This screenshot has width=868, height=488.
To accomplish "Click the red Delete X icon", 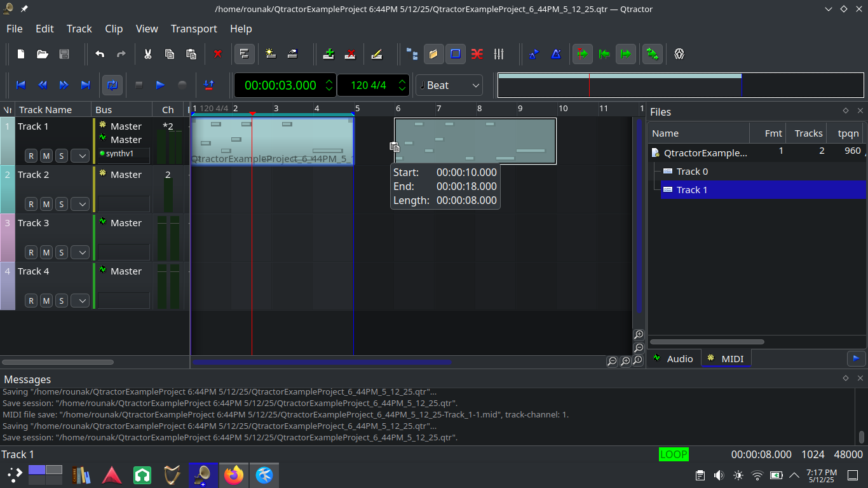I will pyautogui.click(x=218, y=54).
